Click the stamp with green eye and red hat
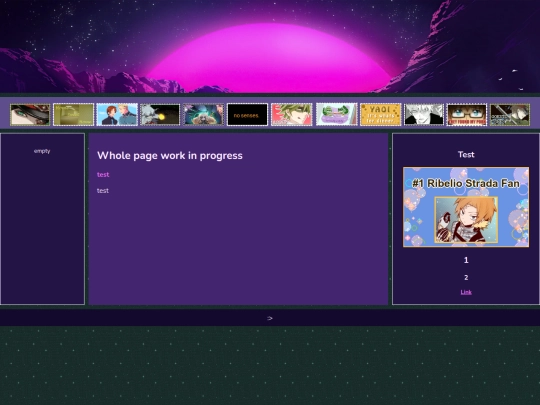This screenshot has height=405, width=540. (x=30, y=115)
